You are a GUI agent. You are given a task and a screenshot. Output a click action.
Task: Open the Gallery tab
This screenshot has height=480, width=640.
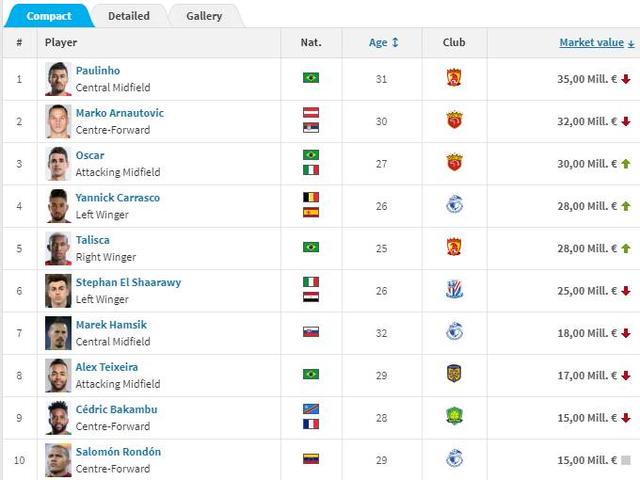click(x=204, y=16)
